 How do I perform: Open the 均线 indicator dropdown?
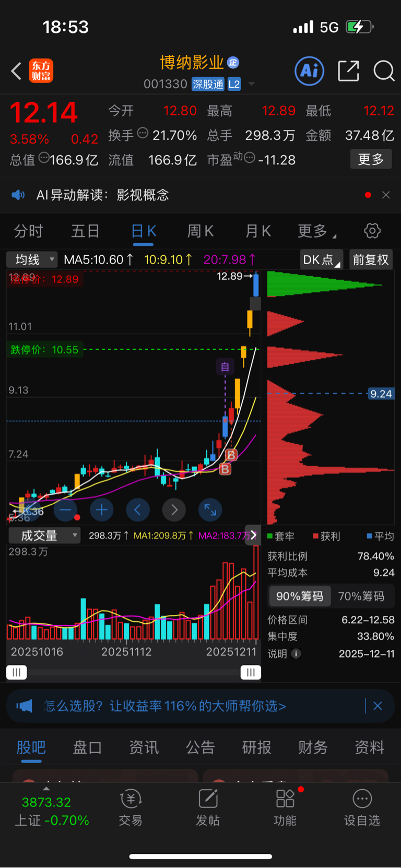[31, 259]
